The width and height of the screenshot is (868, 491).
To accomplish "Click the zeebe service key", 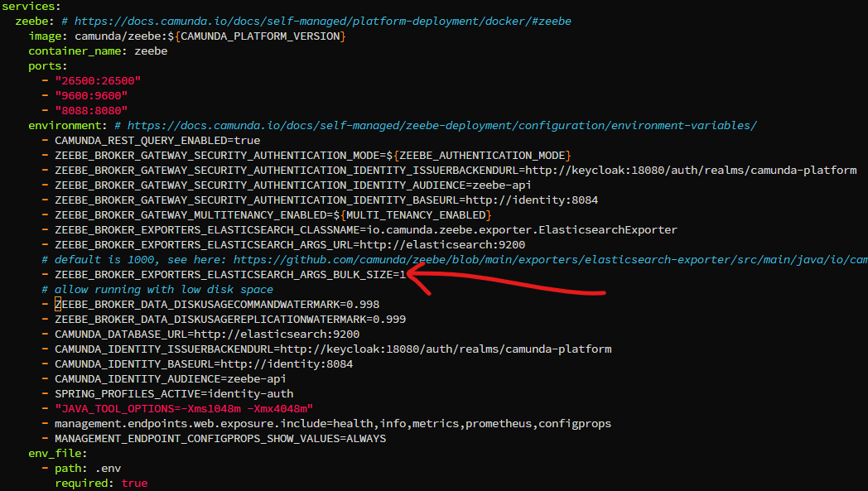I will [32, 21].
